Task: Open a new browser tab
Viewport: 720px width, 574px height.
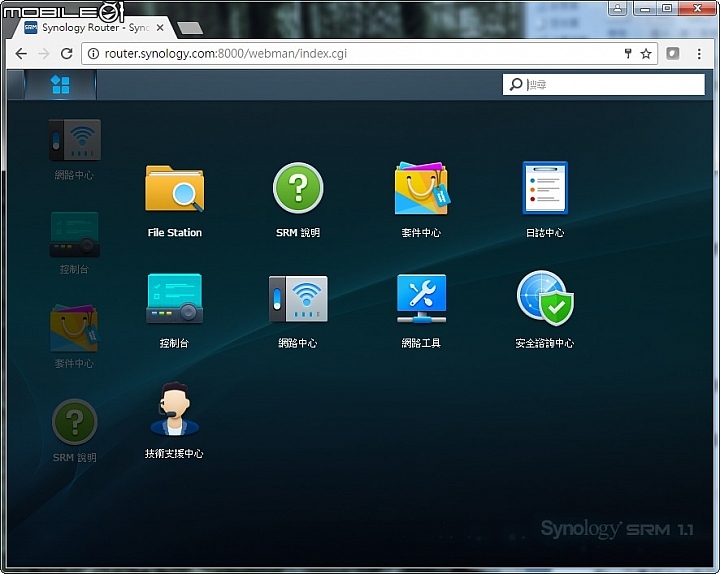Action: click(190, 28)
